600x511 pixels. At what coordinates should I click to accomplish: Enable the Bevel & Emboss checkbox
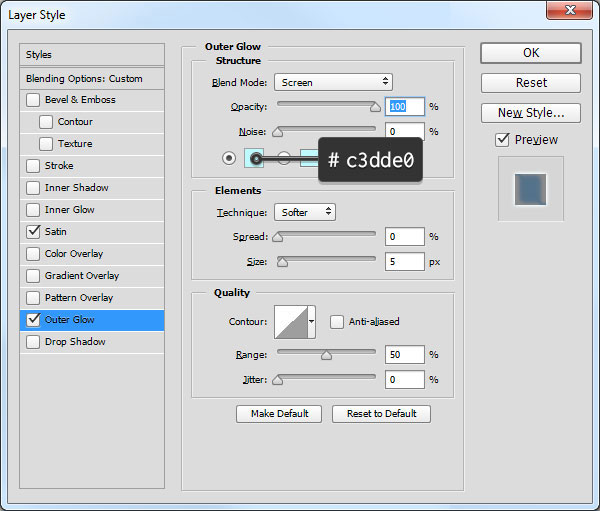coord(33,100)
